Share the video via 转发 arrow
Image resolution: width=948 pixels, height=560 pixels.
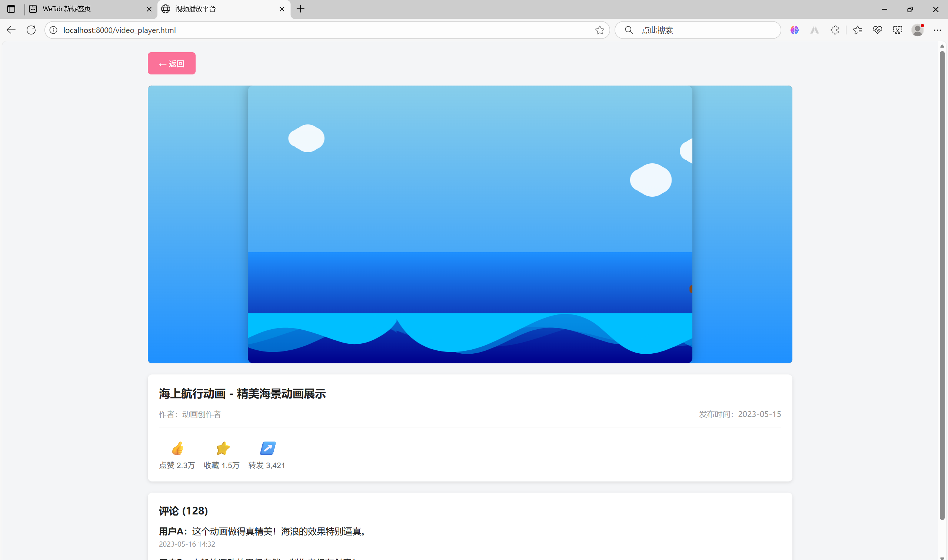click(x=267, y=448)
